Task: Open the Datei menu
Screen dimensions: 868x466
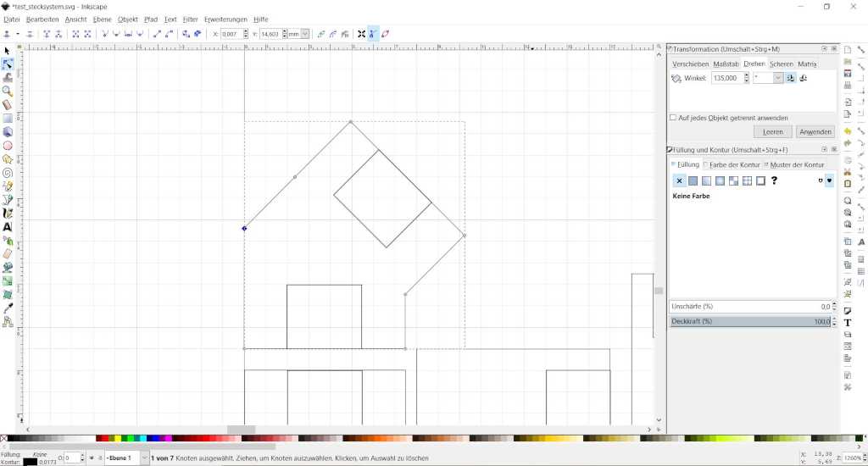Action: pyautogui.click(x=12, y=19)
